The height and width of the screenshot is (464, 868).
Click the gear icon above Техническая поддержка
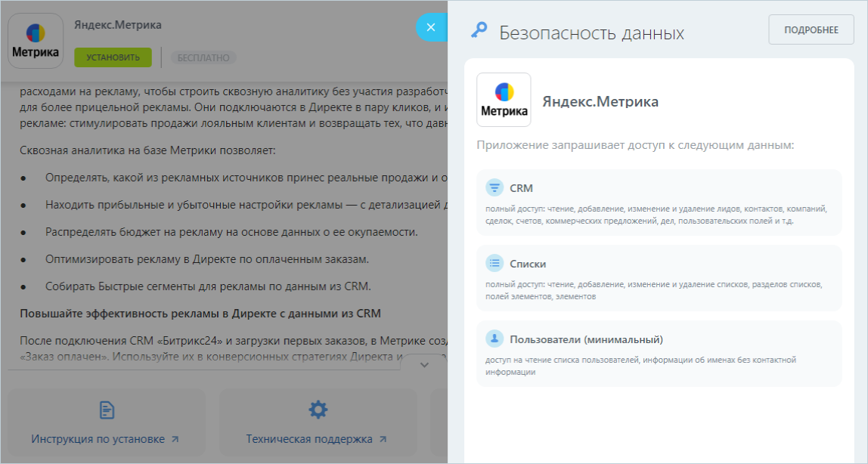point(318,410)
